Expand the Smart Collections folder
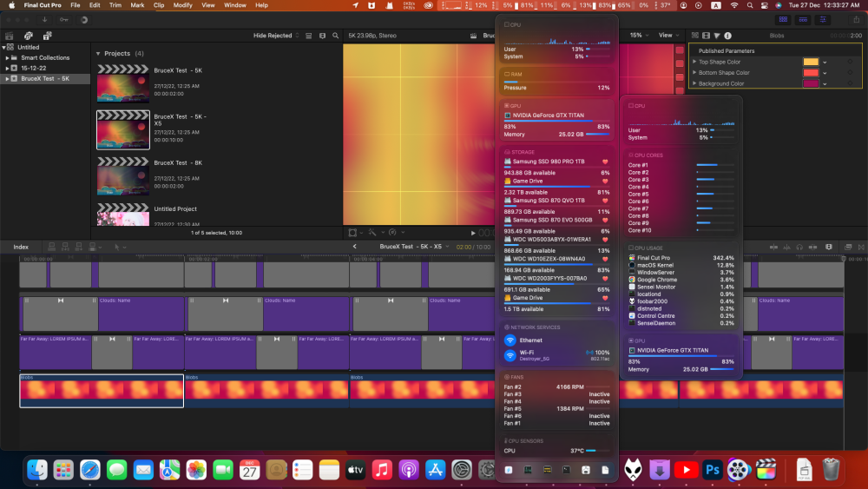The width and height of the screenshot is (868, 489). point(7,57)
